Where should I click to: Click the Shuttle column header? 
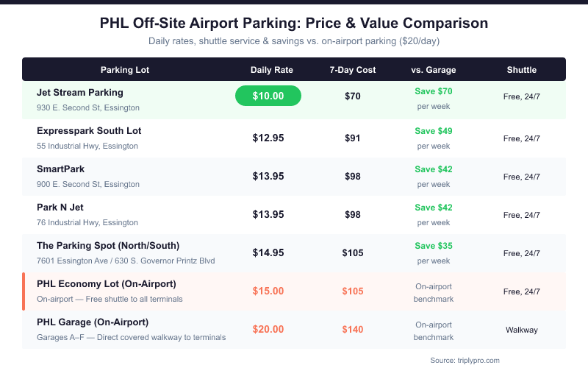coord(522,70)
